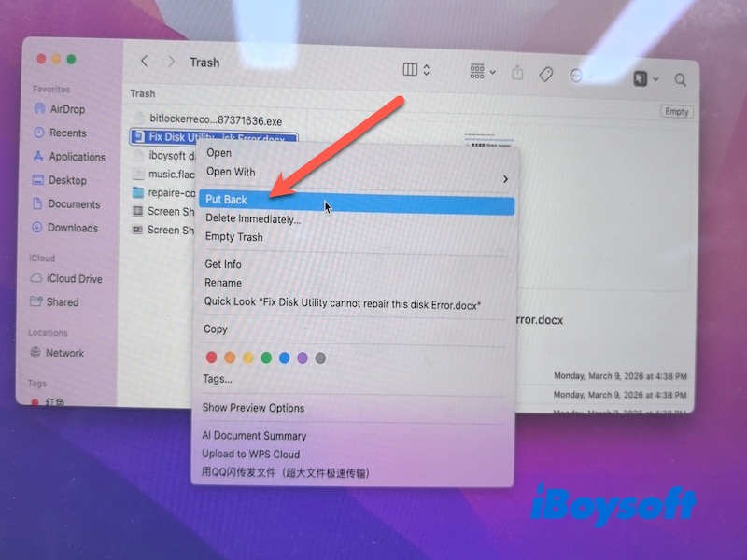Open the Finder search magnifier

681,80
